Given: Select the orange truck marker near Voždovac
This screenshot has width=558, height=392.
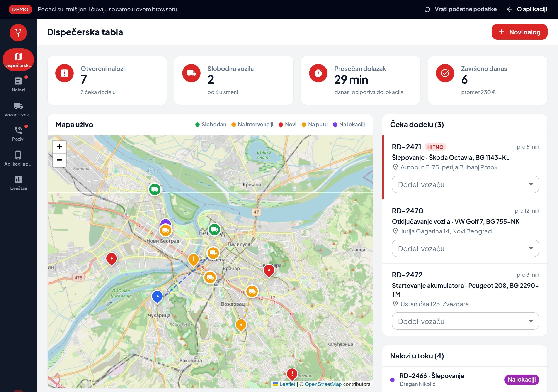Looking at the screenshot, I should (252, 291).
